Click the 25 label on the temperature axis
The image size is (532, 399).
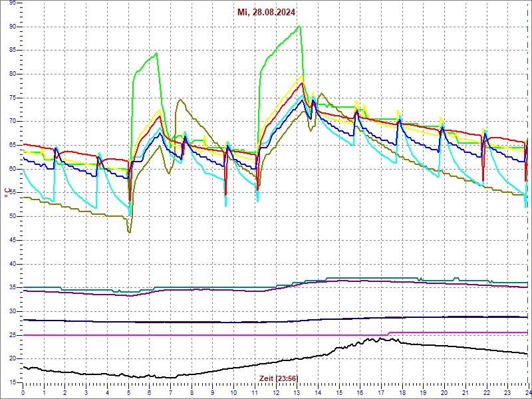coord(11,335)
